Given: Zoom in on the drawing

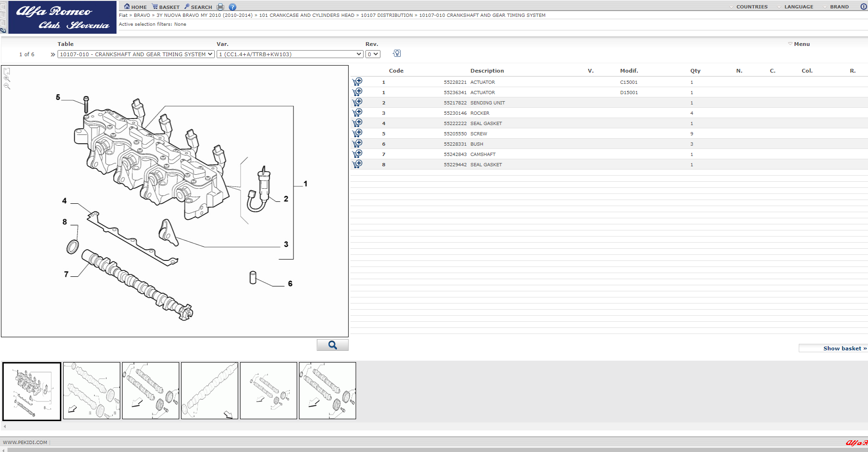Looking at the screenshot, I should click(7, 79).
